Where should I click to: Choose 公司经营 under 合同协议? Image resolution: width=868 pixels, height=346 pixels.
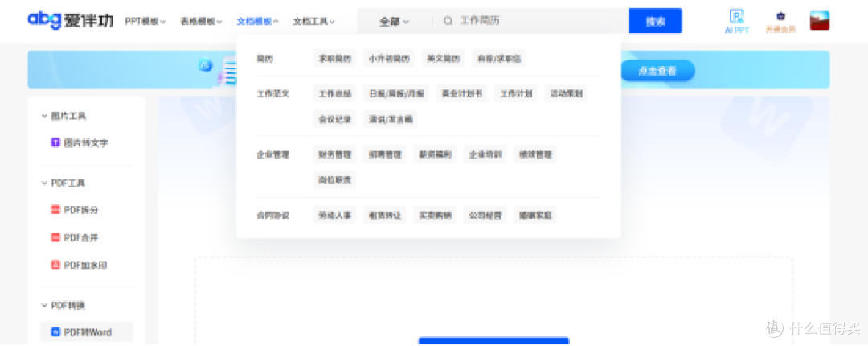point(485,215)
